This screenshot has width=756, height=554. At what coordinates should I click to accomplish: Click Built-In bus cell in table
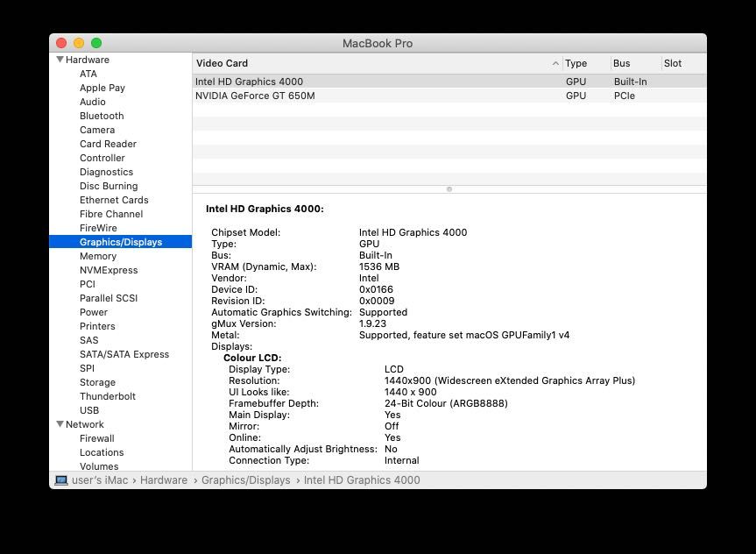pos(630,82)
